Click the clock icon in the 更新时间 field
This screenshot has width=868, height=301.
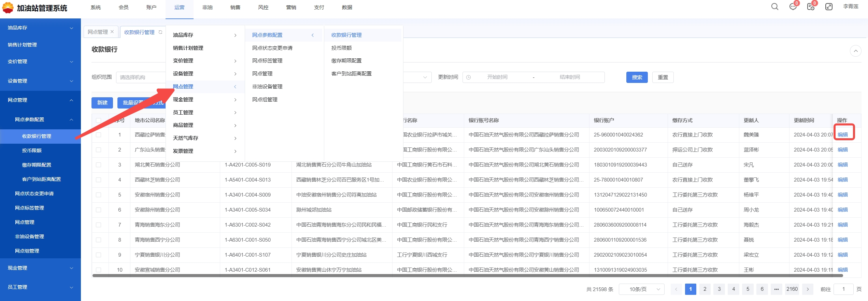point(469,77)
